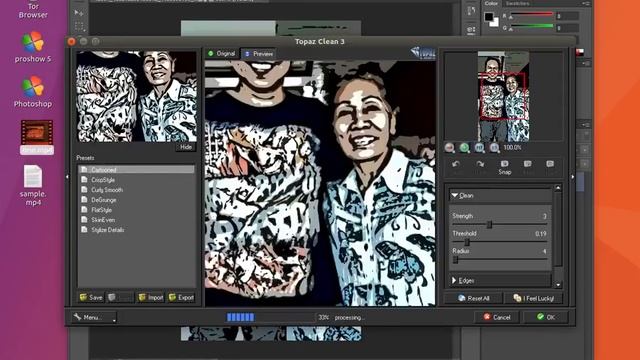This screenshot has height=360, width=640.
Task: Click the Topaz logo icon
Action: point(423,53)
